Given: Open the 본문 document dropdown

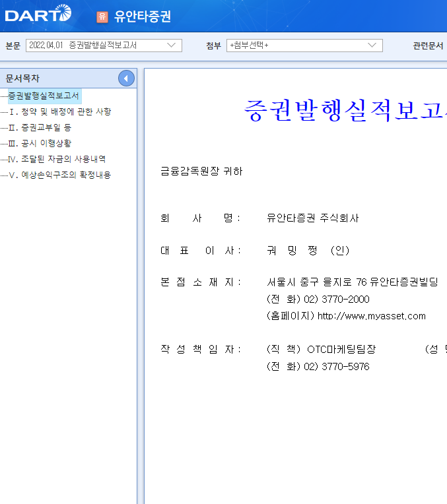Looking at the screenshot, I should 104,46.
